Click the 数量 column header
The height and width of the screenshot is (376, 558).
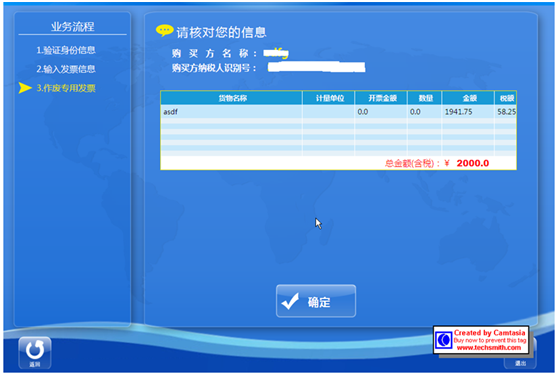(x=425, y=98)
